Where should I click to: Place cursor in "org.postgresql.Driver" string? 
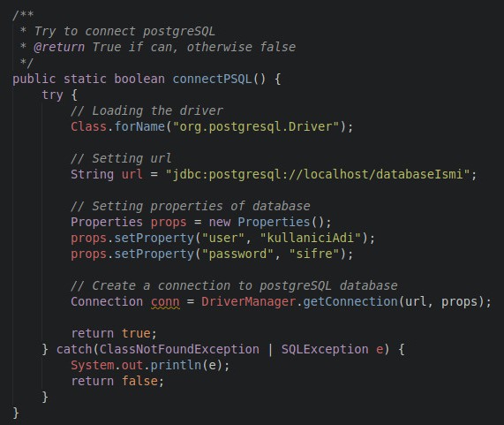coord(256,126)
